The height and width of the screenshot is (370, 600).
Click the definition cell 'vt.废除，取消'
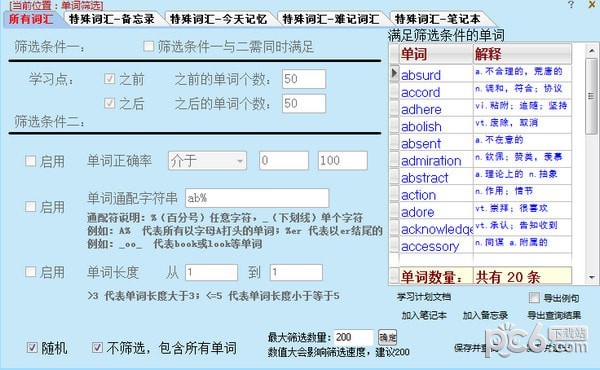pyautogui.click(x=522, y=125)
